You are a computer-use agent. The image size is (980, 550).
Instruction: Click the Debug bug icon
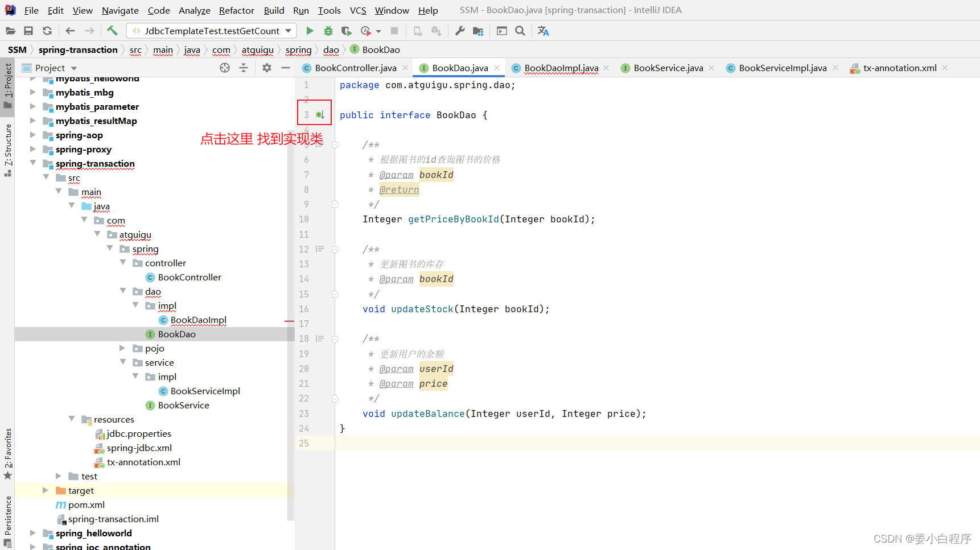[x=328, y=31]
